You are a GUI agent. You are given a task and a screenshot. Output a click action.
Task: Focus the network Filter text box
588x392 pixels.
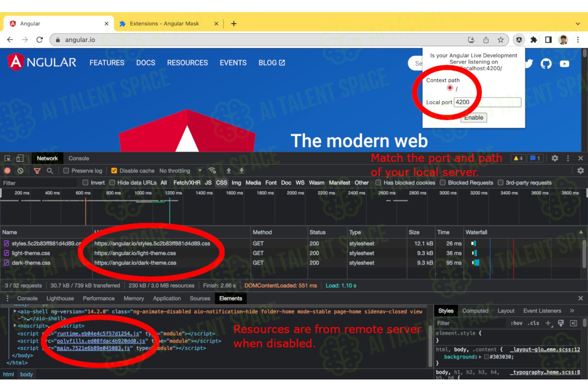(x=39, y=183)
